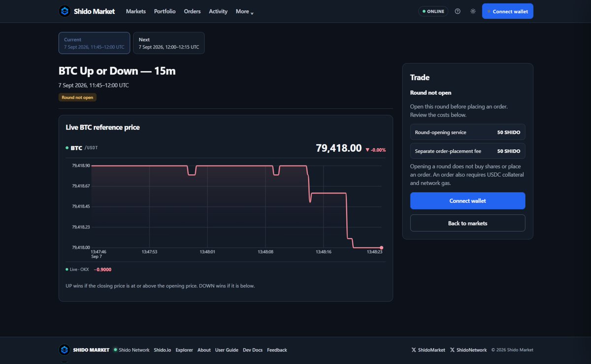
Task: Select the Next round tab
Action: 169,43
